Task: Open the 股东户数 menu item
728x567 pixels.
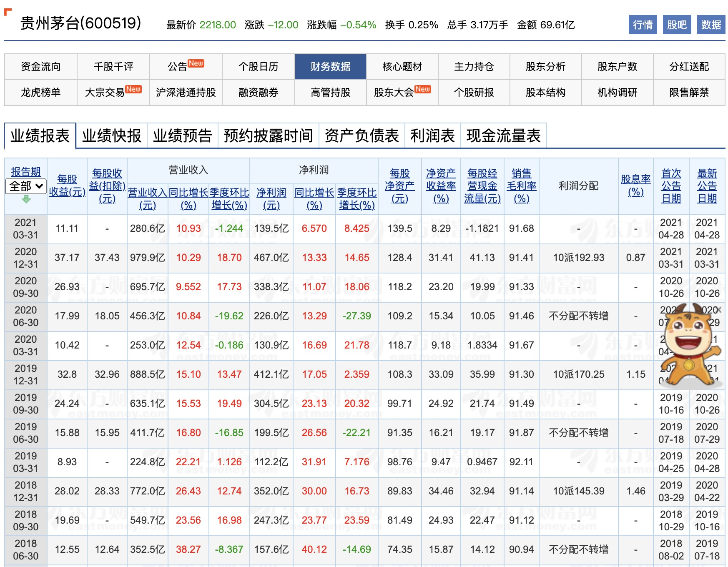Action: (x=618, y=67)
